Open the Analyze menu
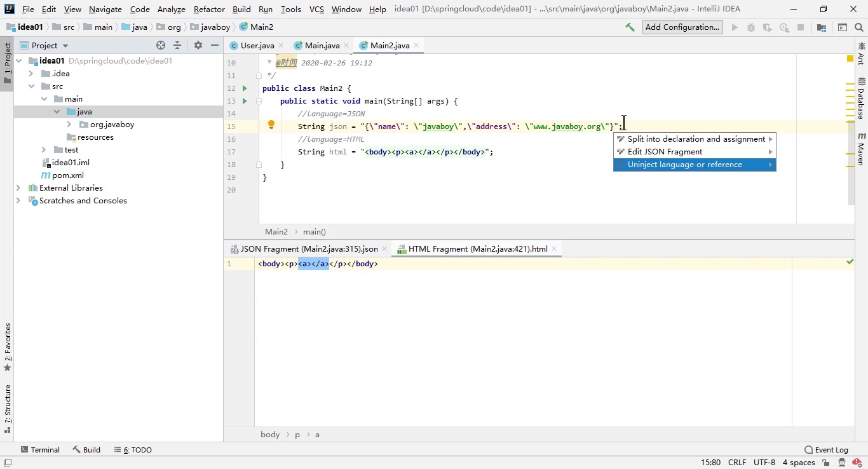Image resolution: width=868 pixels, height=469 pixels. click(x=171, y=9)
